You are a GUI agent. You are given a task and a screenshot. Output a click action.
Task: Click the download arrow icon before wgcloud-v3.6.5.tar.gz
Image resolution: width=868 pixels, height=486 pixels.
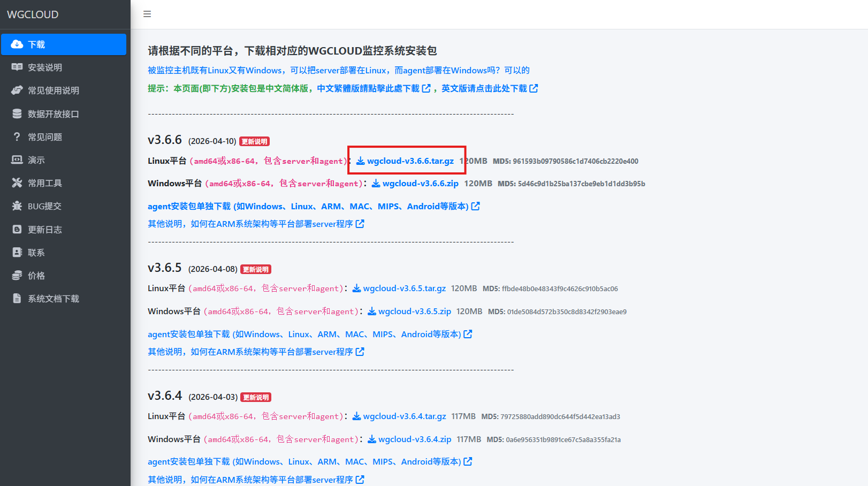356,288
